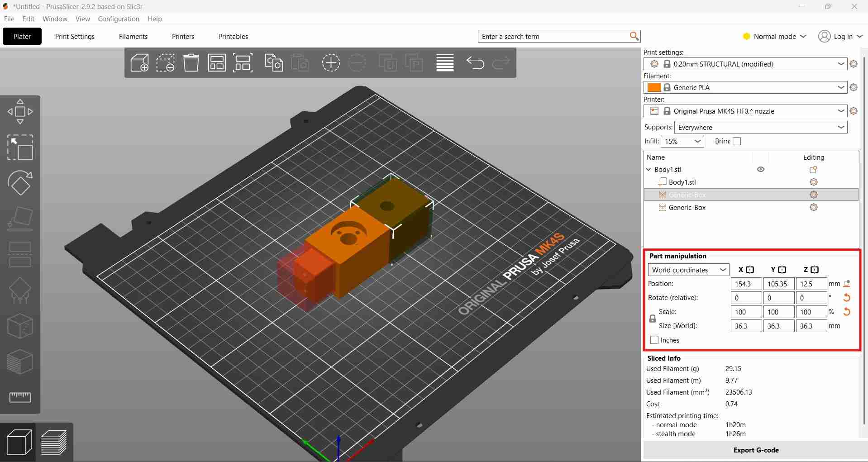Collapse the Body1.stl object tree
The image size is (868, 462).
(649, 170)
